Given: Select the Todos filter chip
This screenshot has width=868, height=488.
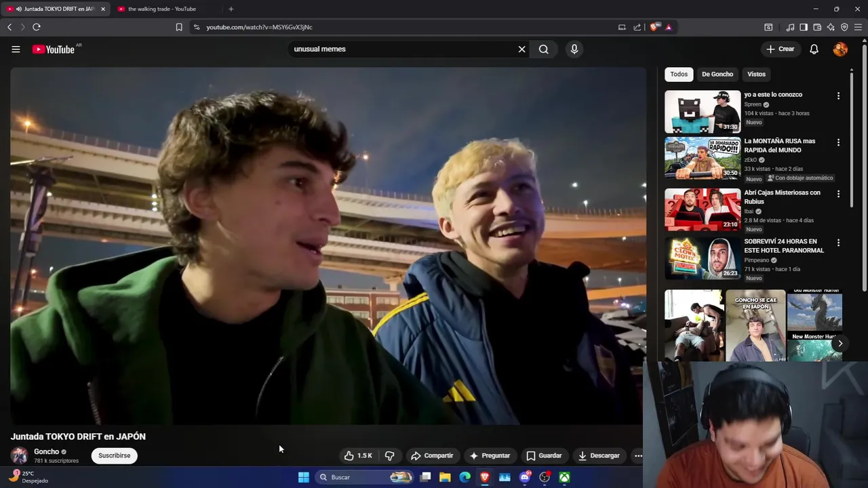Looking at the screenshot, I should click(679, 74).
